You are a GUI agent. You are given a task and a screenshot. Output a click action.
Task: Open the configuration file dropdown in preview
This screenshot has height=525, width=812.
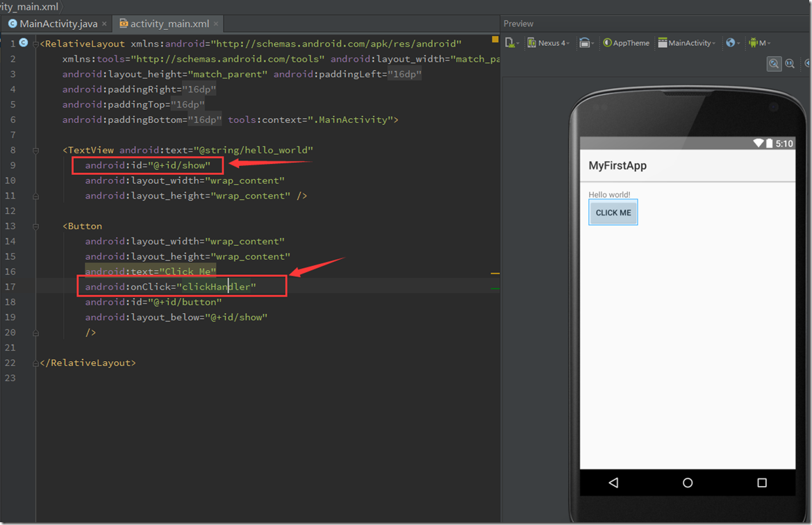(x=512, y=43)
